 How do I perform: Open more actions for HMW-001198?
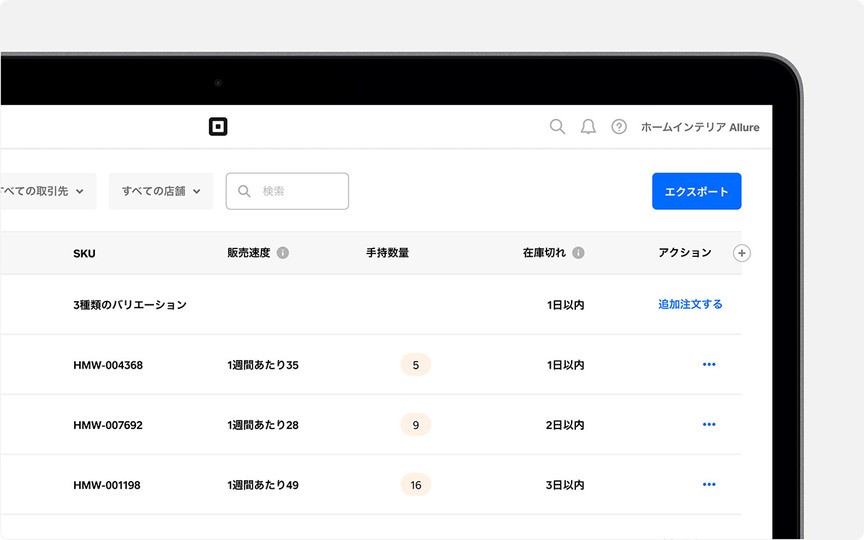pos(709,485)
